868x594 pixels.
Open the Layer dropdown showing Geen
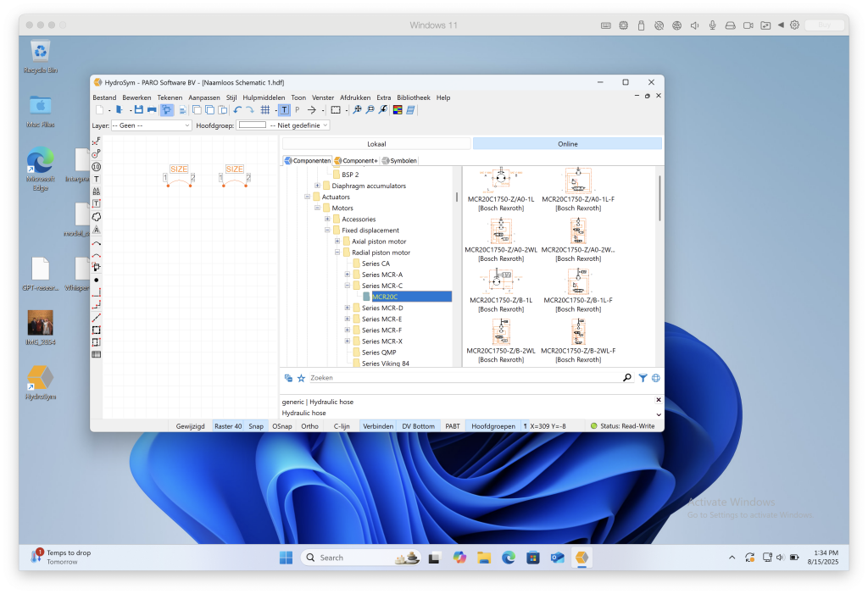151,125
